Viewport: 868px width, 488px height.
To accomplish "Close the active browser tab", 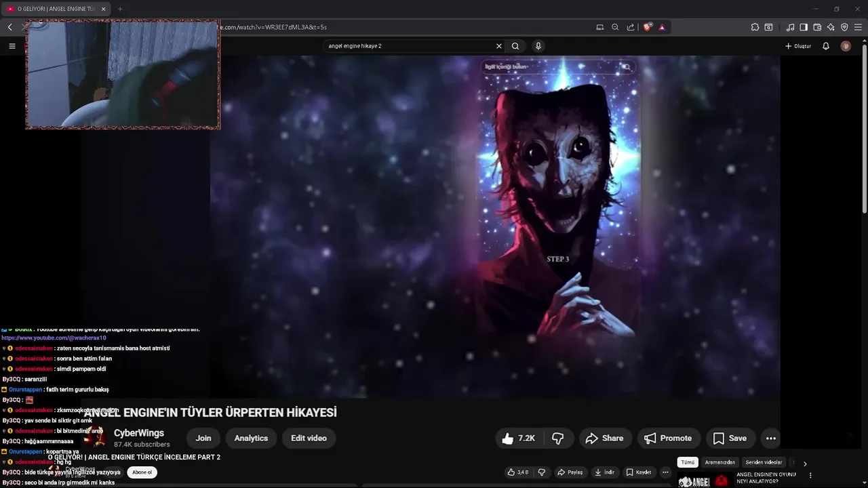I will point(103,9).
